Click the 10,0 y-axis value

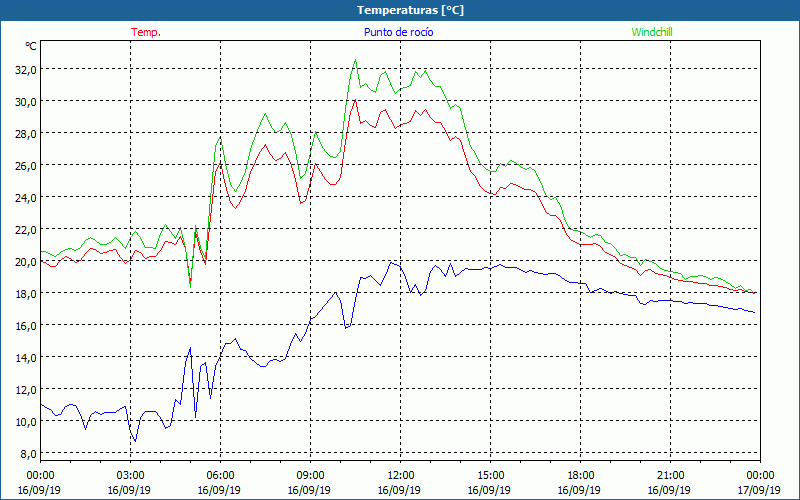[26, 422]
